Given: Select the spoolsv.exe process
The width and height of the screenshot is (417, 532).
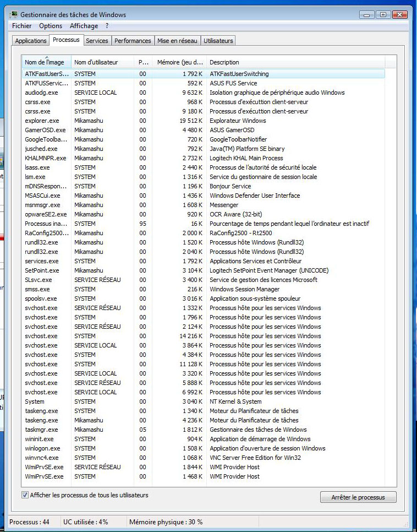Looking at the screenshot, I should pyautogui.click(x=204, y=298).
